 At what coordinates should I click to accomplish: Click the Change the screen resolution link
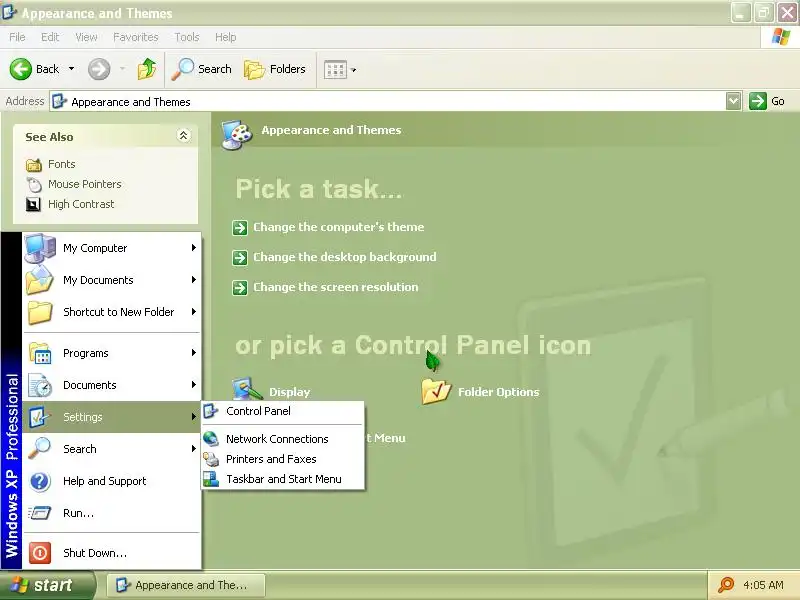pyautogui.click(x=335, y=287)
